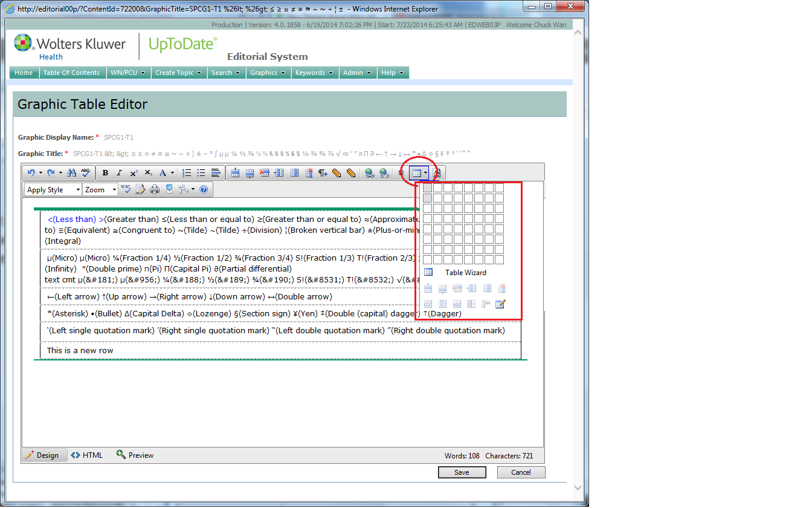
Task: Open Find and Replace binoculars icon
Action: pyautogui.click(x=72, y=173)
